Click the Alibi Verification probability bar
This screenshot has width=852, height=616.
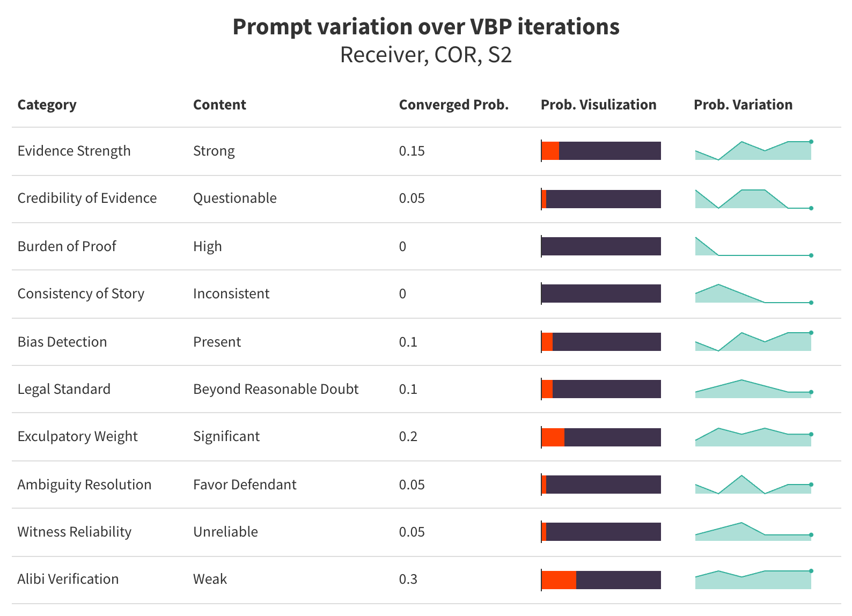pyautogui.click(x=601, y=580)
